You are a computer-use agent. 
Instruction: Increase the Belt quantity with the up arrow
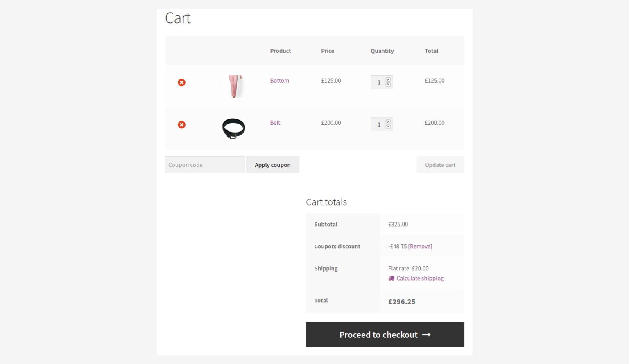coord(388,122)
